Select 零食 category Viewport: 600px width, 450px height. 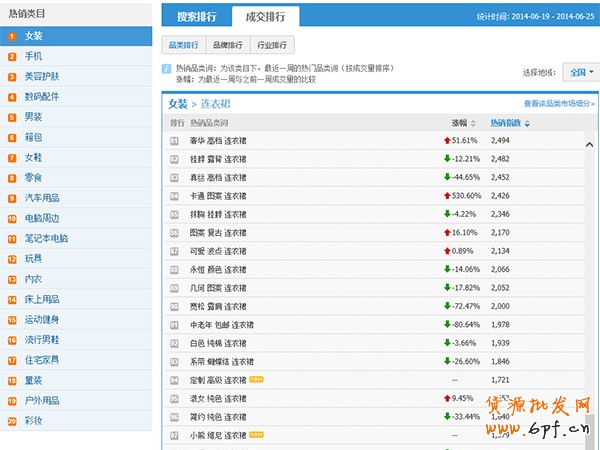tap(76, 178)
